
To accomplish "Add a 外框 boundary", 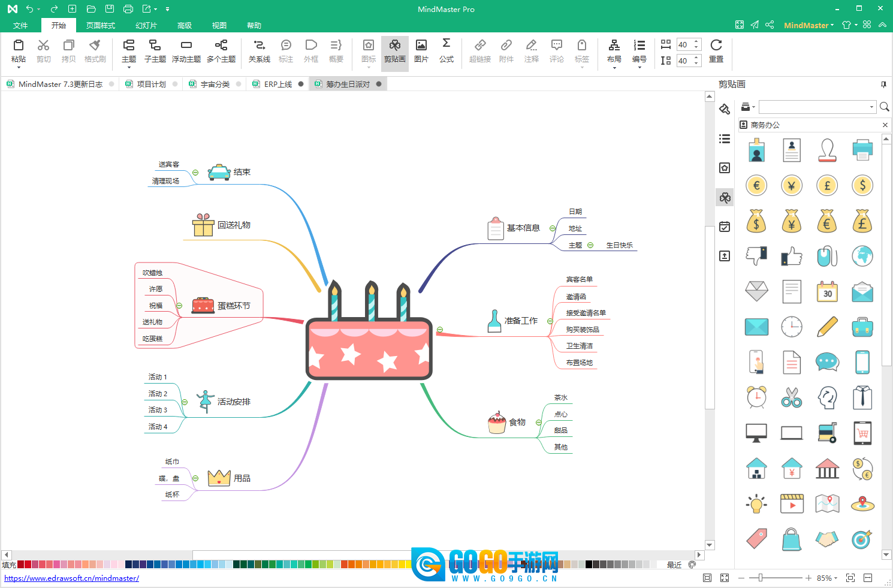I will coord(311,52).
